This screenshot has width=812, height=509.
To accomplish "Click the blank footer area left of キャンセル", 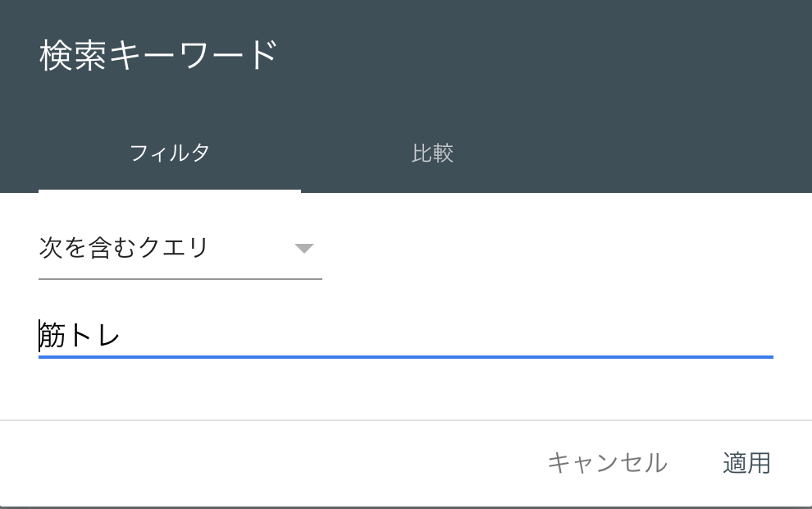I will (x=271, y=463).
